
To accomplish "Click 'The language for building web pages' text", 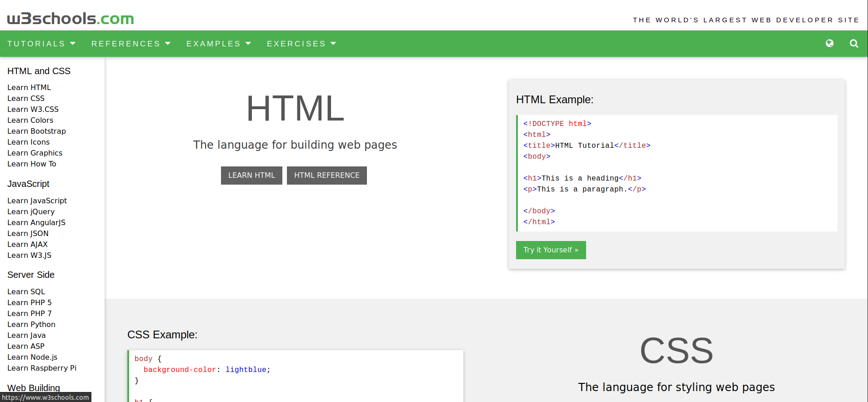I will point(295,145).
